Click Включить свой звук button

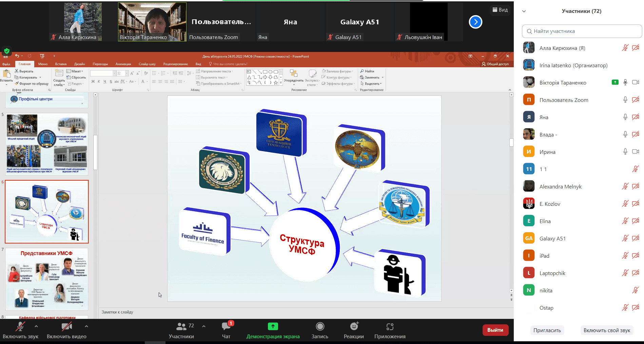607,330
